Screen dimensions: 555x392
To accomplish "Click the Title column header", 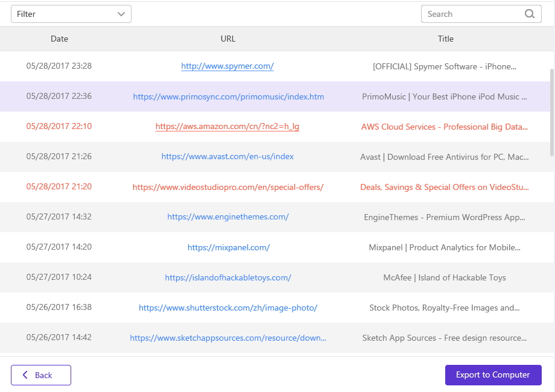I will point(445,39).
